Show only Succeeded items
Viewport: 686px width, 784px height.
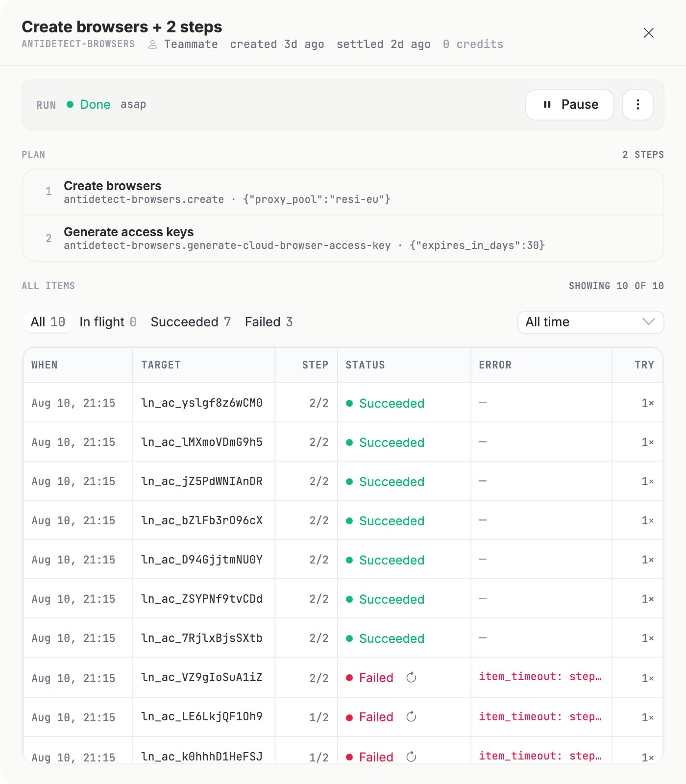click(x=191, y=322)
